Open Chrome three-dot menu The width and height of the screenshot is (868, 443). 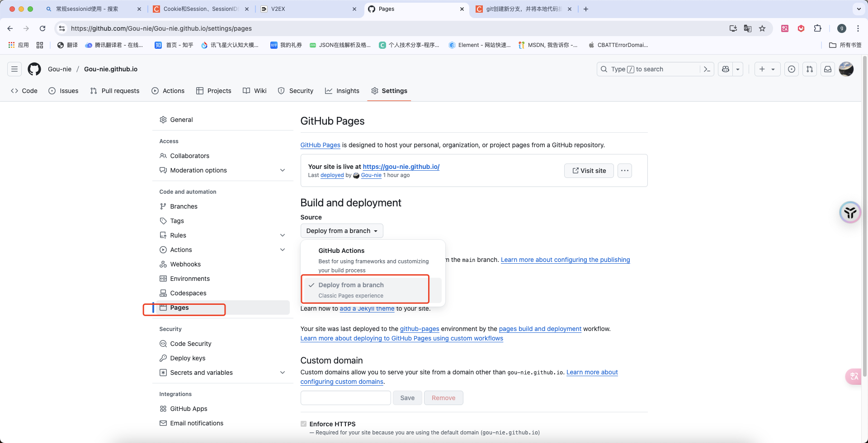click(x=858, y=28)
